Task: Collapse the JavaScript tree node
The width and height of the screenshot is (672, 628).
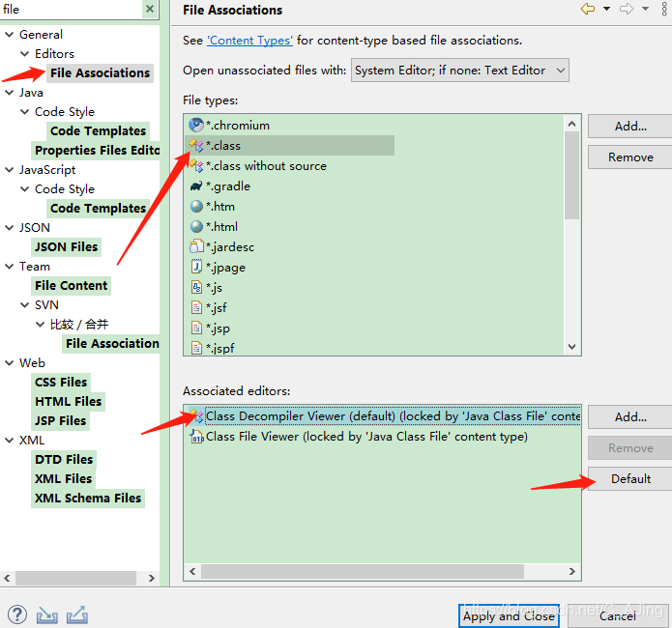Action: (x=9, y=170)
